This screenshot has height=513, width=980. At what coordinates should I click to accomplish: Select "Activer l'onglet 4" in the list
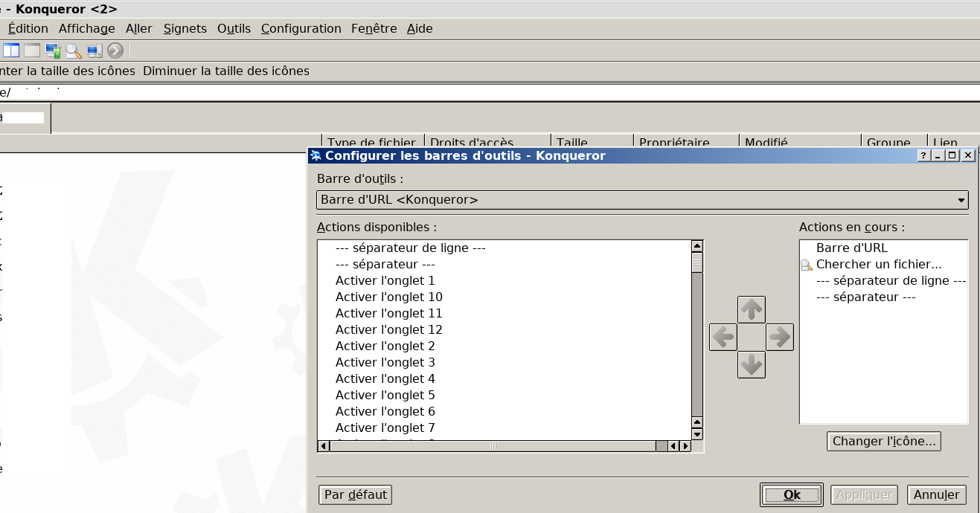click(385, 378)
